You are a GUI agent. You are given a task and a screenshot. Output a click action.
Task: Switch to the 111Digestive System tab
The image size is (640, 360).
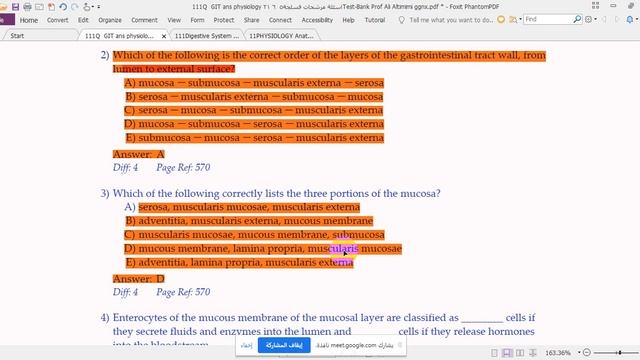coord(207,36)
